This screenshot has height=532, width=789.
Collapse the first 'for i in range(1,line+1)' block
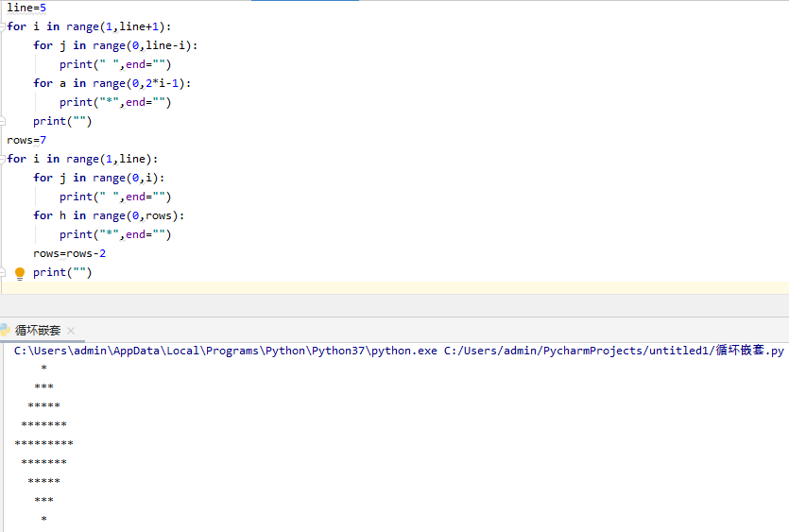tap(3, 26)
